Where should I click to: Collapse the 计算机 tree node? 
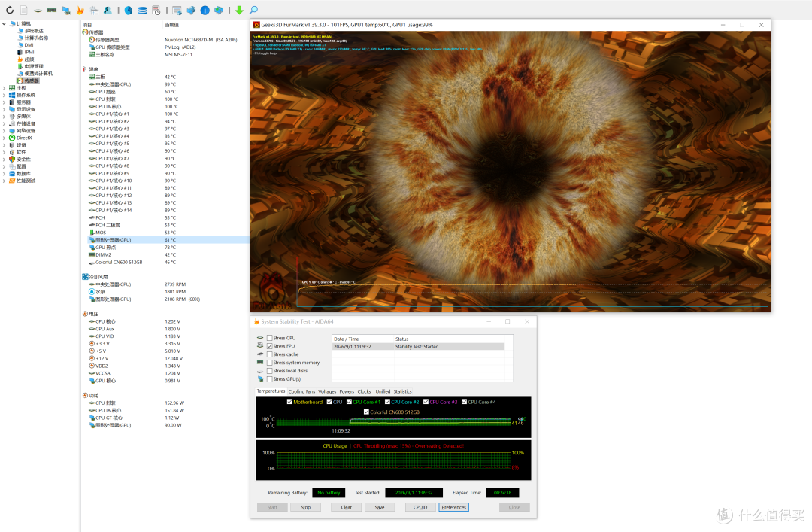point(5,24)
